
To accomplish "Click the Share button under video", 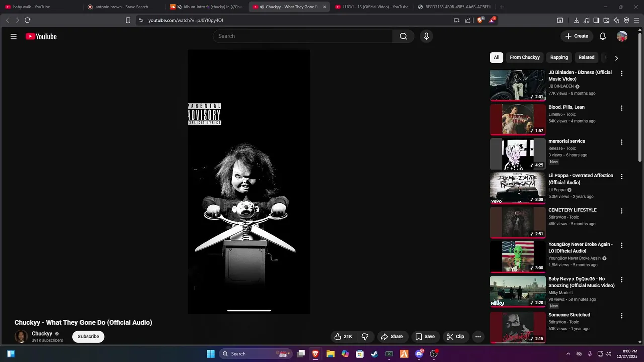I will pos(392,337).
